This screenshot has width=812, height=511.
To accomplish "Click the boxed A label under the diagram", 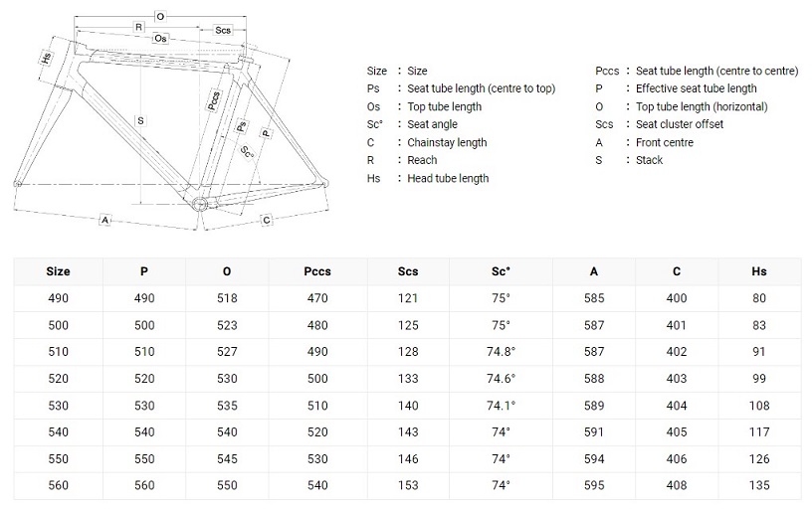I will pos(104,219).
